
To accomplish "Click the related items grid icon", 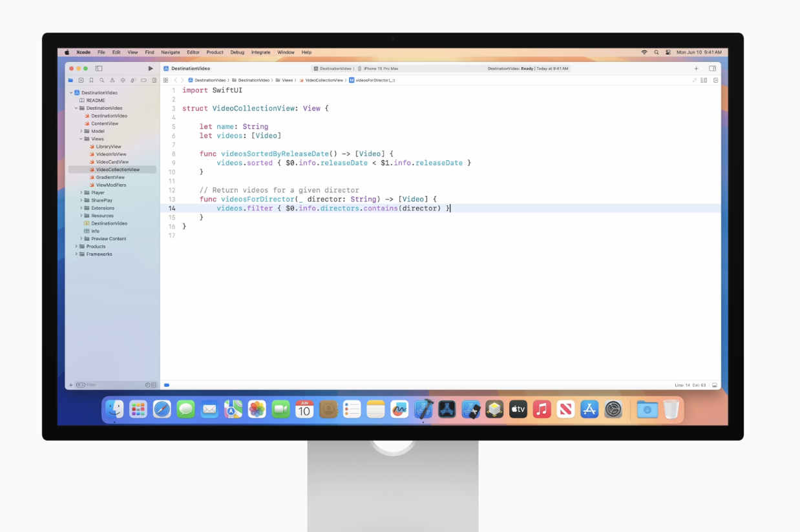I will (166, 80).
